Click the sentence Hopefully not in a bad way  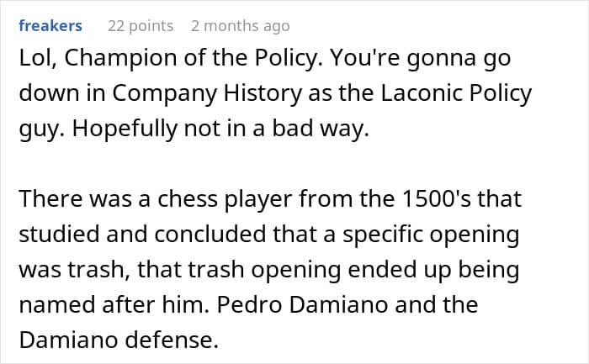point(220,129)
